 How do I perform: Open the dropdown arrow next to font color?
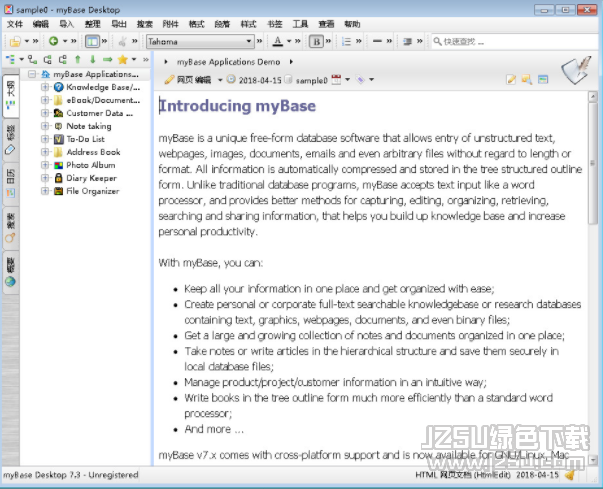pos(289,41)
